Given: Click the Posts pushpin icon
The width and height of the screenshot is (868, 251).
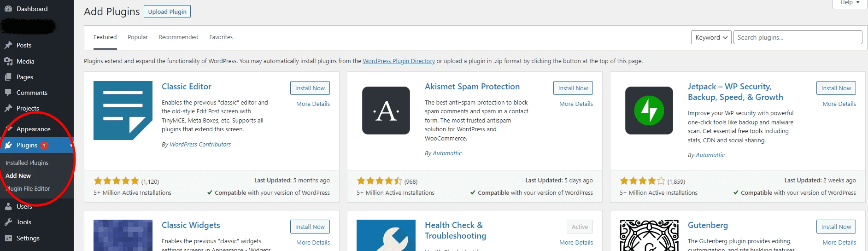Looking at the screenshot, I should (x=8, y=45).
